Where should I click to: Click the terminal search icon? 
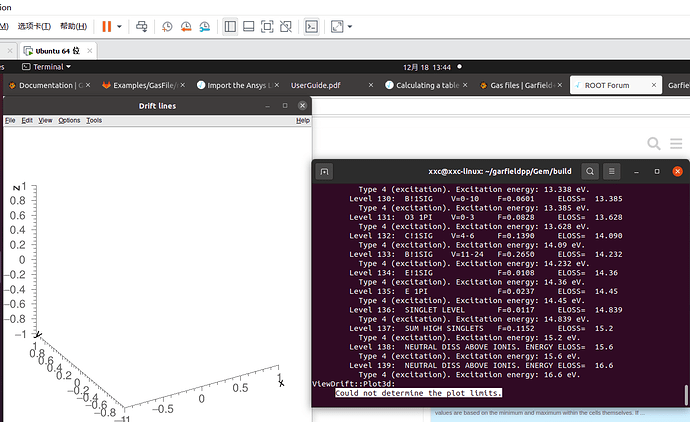[x=590, y=172]
